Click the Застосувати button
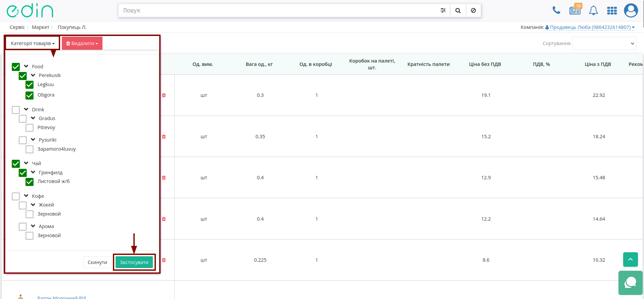The image size is (644, 299). pyautogui.click(x=134, y=262)
